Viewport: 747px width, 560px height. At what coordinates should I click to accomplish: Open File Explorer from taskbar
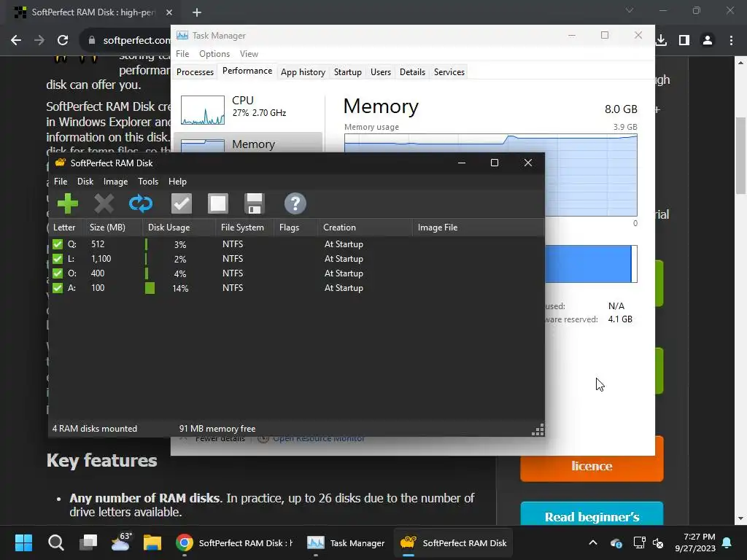tap(152, 542)
